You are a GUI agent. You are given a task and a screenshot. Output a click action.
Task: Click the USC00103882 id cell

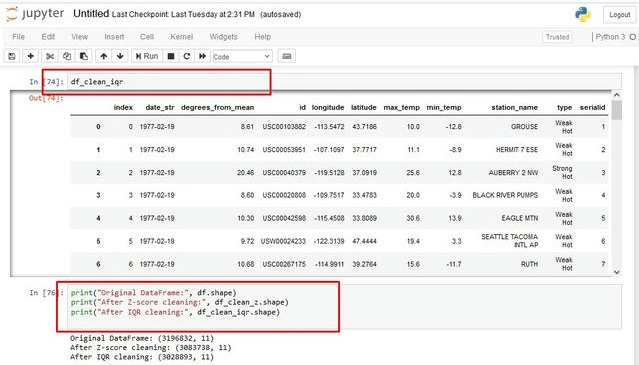pos(284,127)
